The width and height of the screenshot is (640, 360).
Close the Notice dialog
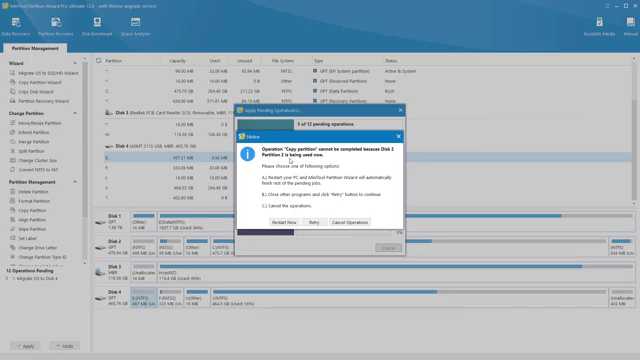398,136
